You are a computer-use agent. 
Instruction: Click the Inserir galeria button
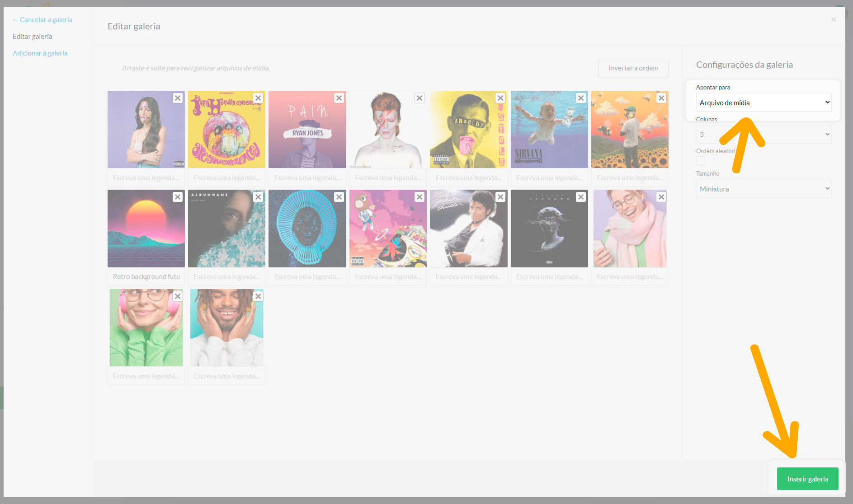coord(807,479)
